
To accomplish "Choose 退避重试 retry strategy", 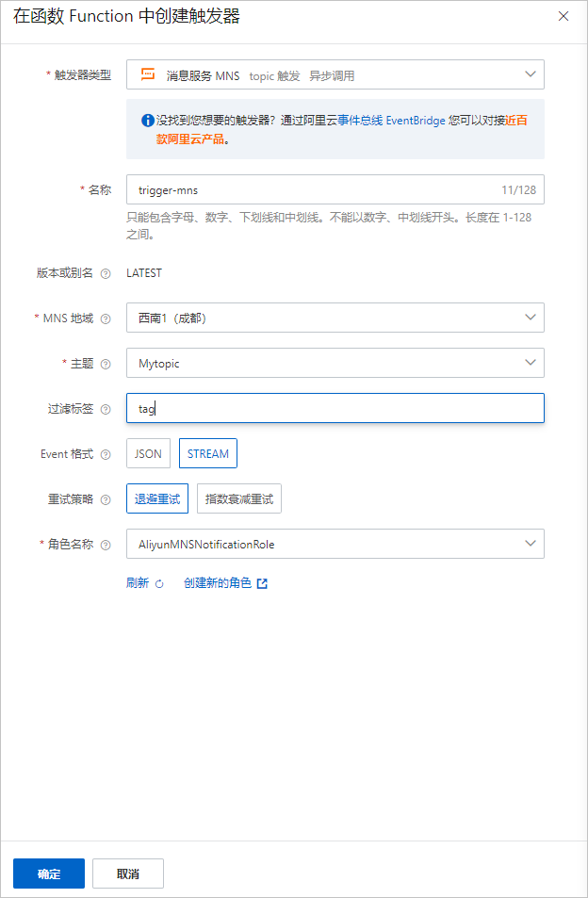I will pos(157,498).
